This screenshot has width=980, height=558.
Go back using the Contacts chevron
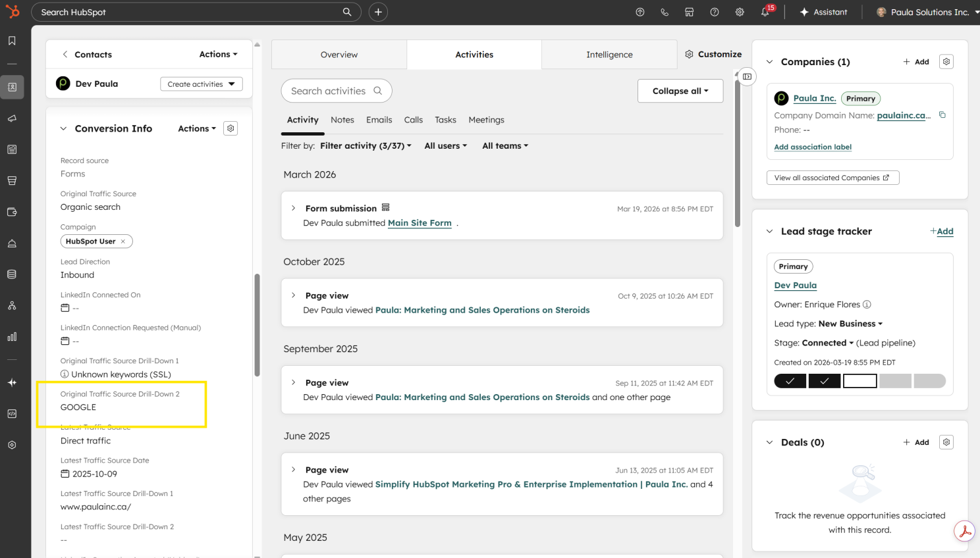[x=65, y=55]
